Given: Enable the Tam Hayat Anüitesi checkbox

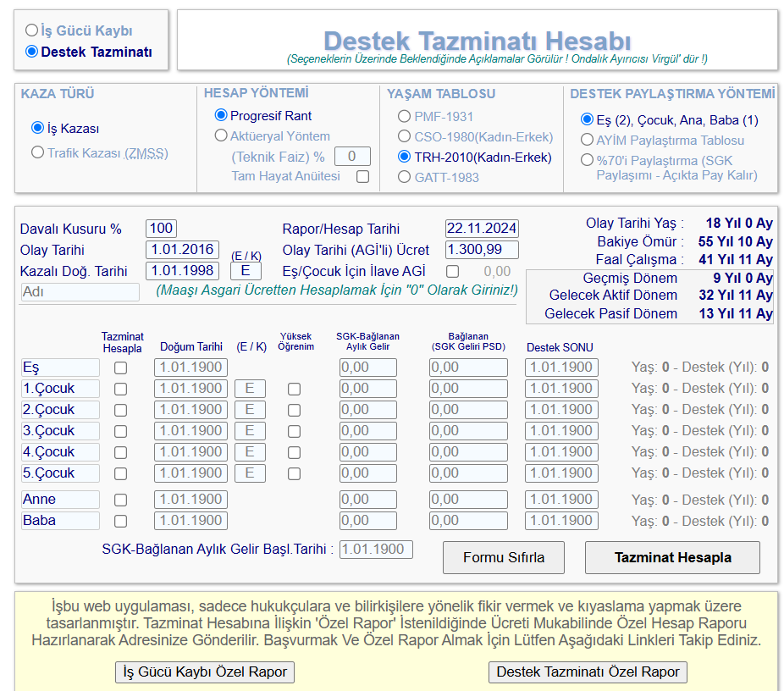Looking at the screenshot, I should [x=363, y=177].
